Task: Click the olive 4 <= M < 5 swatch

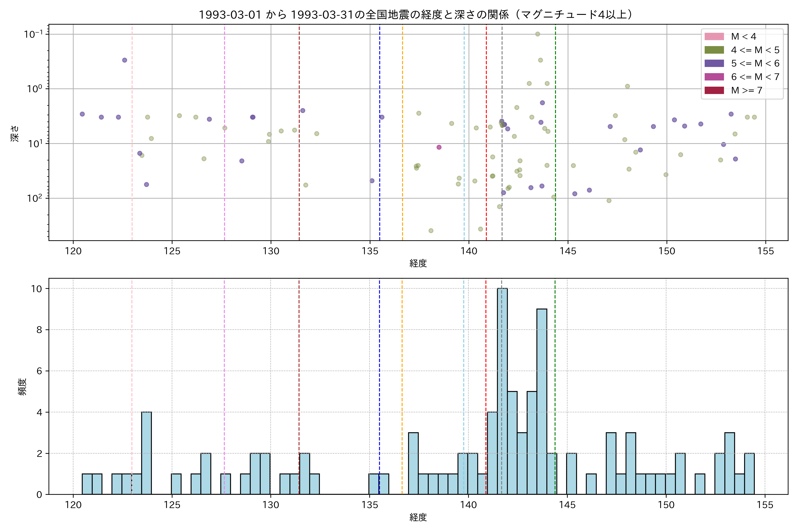Action: pos(714,50)
